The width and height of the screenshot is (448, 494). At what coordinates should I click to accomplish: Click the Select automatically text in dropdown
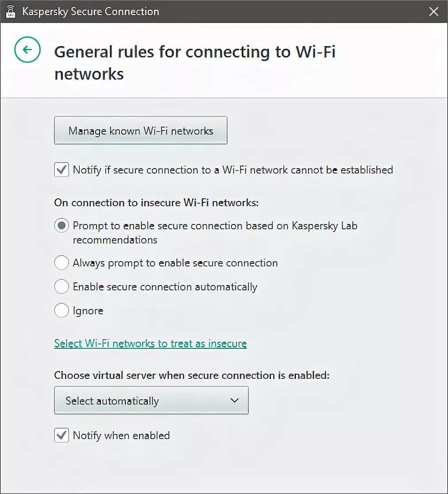coord(112,401)
